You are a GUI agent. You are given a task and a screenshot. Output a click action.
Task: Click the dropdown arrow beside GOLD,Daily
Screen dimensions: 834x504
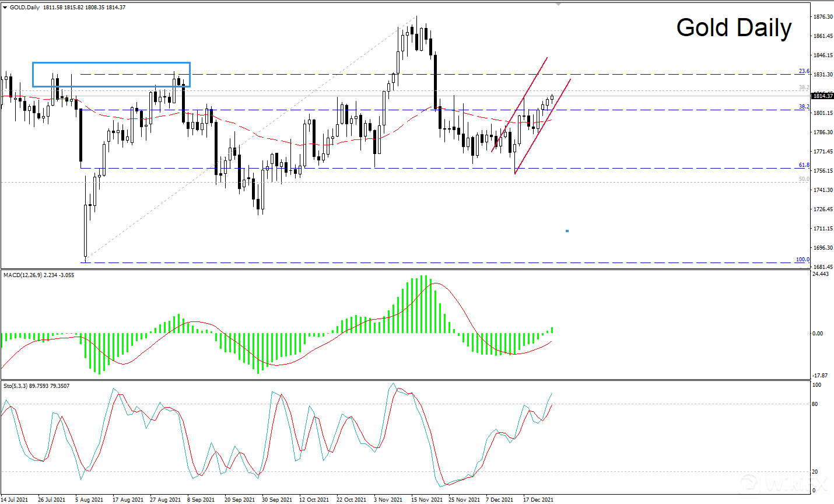coord(5,8)
